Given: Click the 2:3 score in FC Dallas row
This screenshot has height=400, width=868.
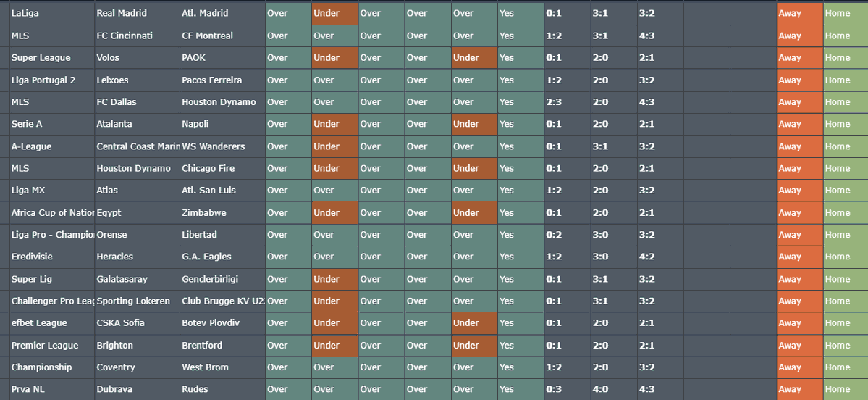Looking at the screenshot, I should (x=554, y=102).
